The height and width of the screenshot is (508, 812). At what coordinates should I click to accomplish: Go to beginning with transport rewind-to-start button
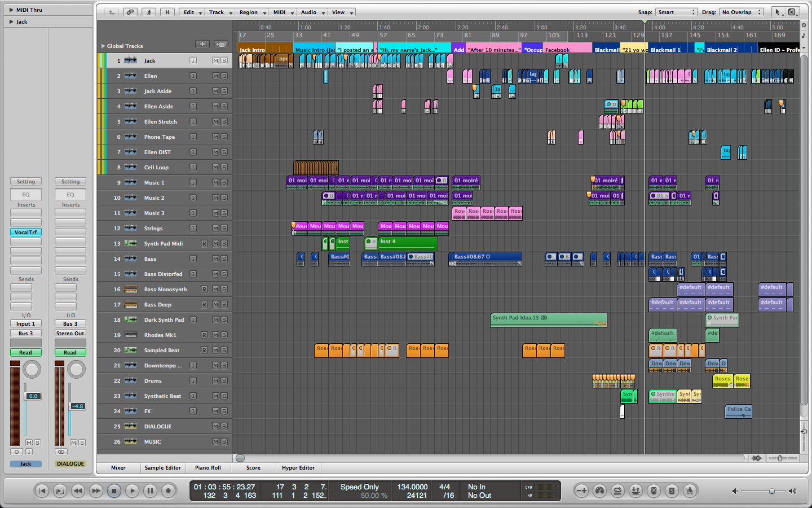click(42, 491)
